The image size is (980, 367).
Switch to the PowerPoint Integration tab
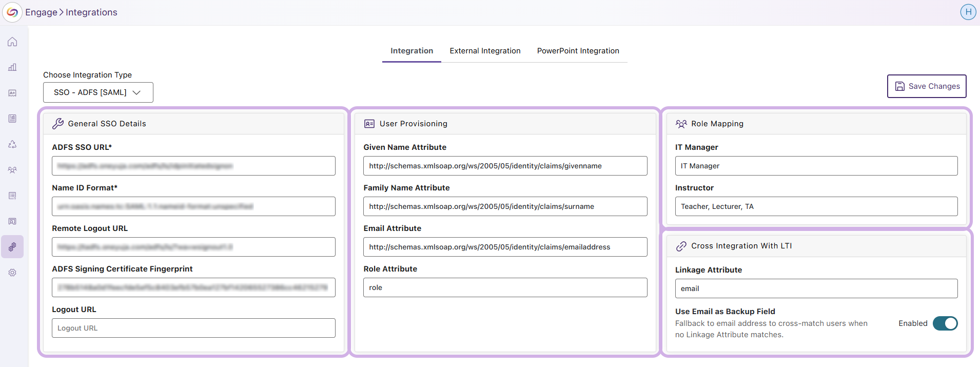[578, 51]
